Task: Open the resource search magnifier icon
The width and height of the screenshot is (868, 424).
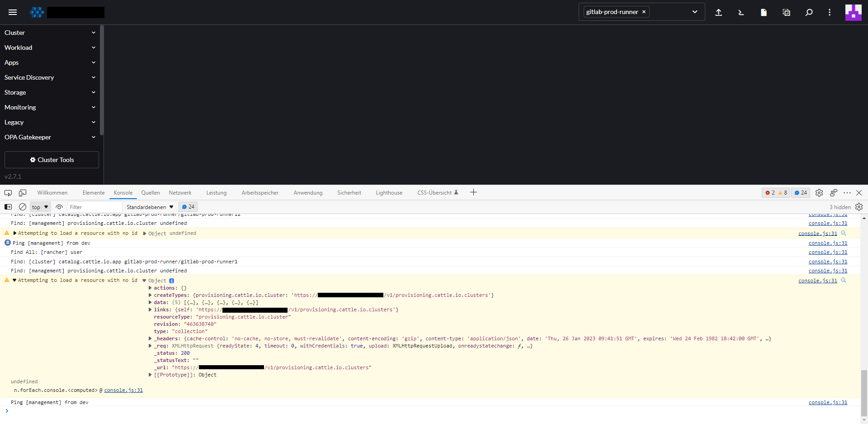Action: coord(809,12)
